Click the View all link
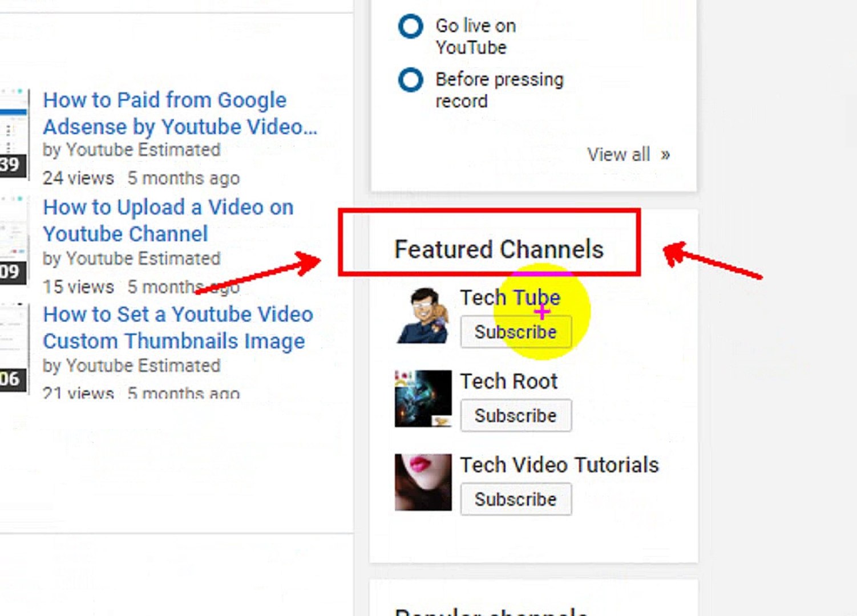The image size is (857, 616). point(629,155)
